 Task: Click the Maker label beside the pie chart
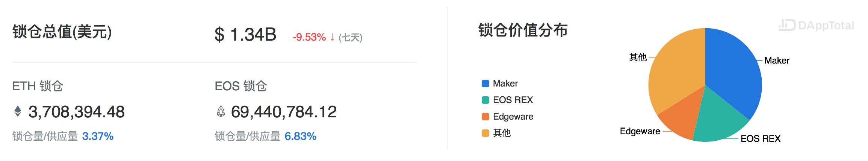(777, 61)
